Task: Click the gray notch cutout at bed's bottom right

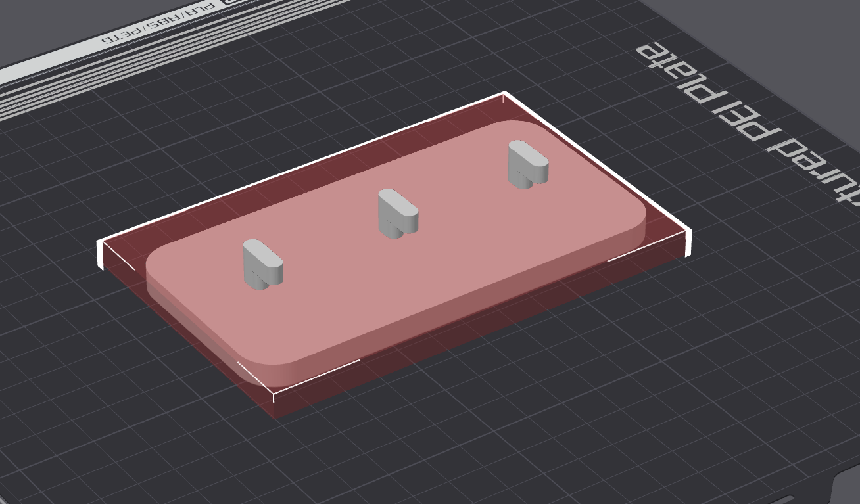Action: point(845,485)
